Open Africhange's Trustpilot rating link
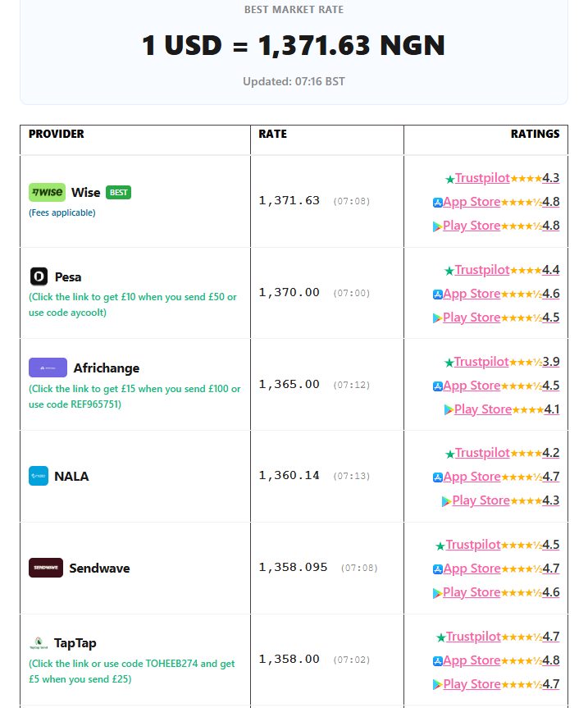588x708 pixels. coord(481,362)
